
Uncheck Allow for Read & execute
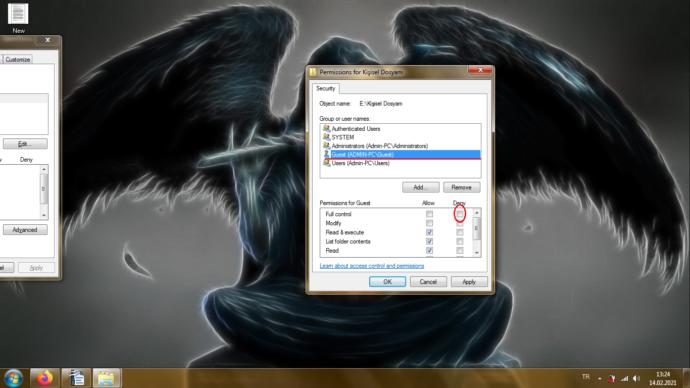pyautogui.click(x=429, y=232)
